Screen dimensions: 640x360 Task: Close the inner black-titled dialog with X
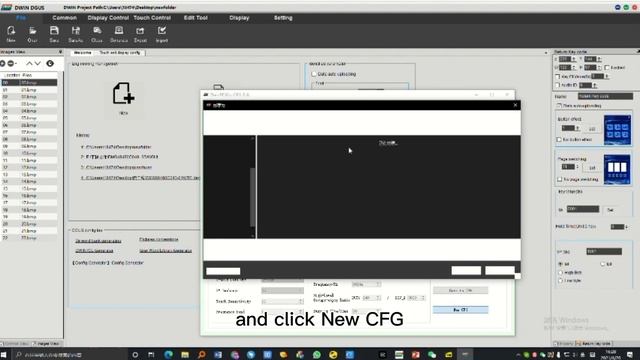(x=515, y=105)
